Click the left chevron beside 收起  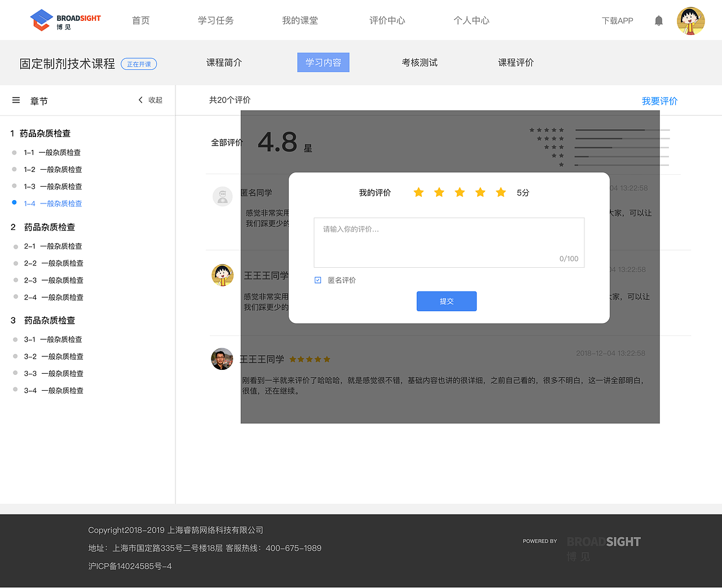point(140,100)
